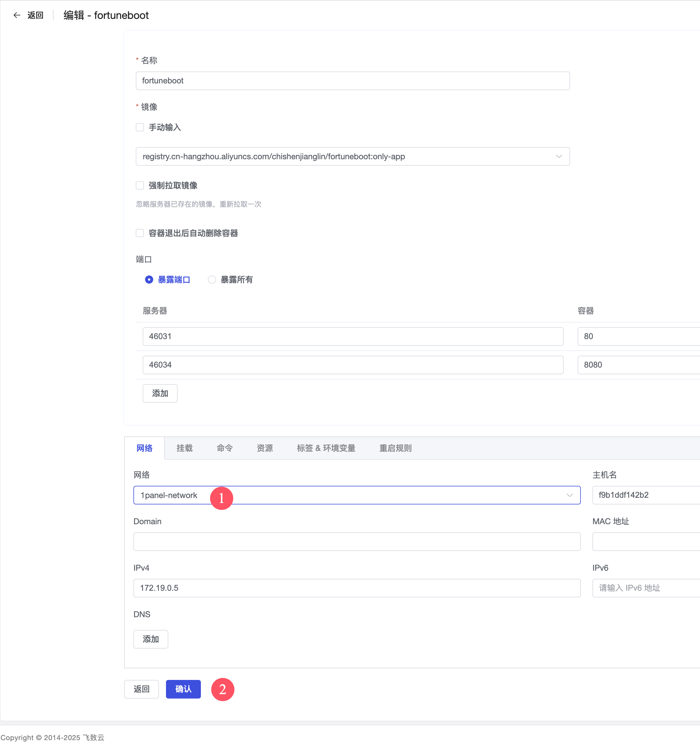The width and height of the screenshot is (700, 752).
Task: Open the 标签 & 环境变量 tab
Action: tap(326, 448)
